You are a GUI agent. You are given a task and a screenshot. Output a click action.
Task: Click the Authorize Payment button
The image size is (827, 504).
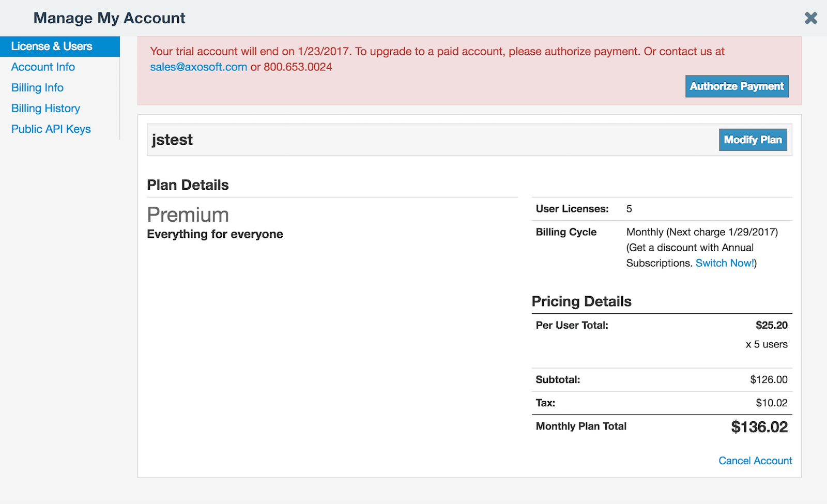(x=737, y=86)
